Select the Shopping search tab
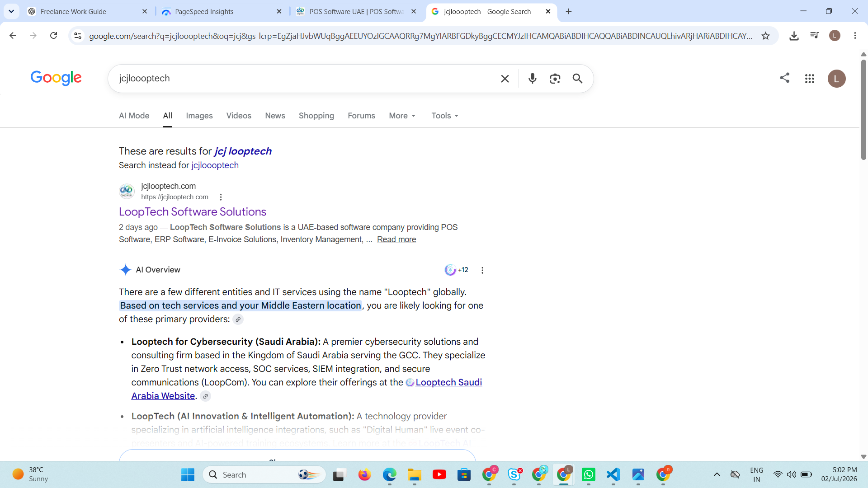This screenshot has width=868, height=488. click(x=316, y=116)
